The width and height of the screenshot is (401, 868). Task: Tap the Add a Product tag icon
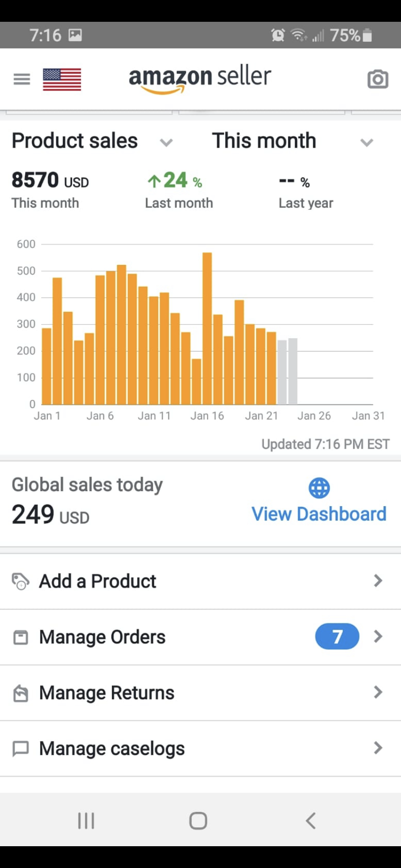tap(20, 581)
